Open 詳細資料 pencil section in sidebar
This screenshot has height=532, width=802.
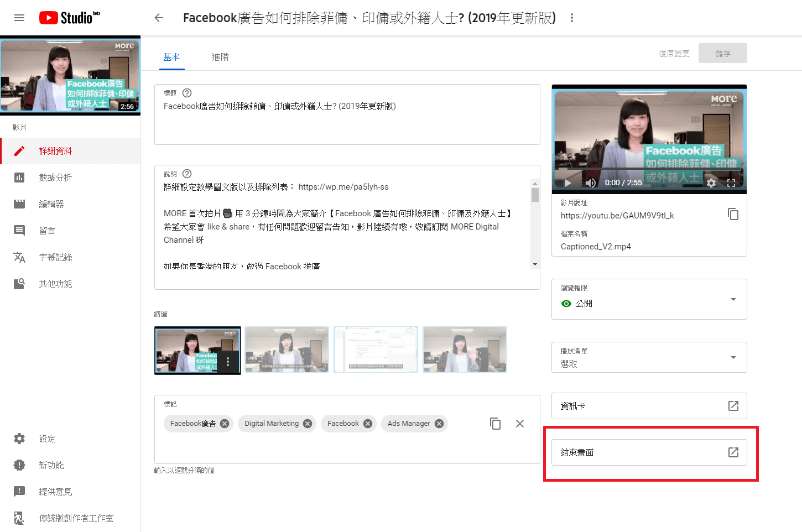coord(70,151)
